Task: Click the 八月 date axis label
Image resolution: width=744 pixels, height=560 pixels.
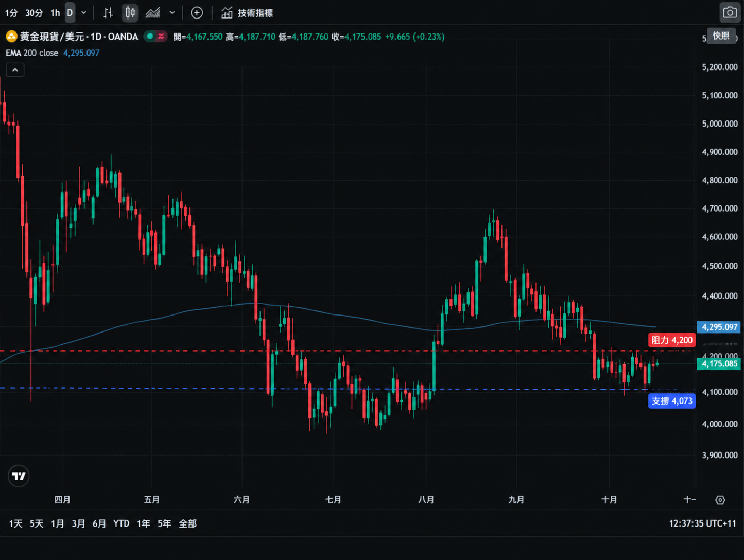Action: (x=426, y=499)
